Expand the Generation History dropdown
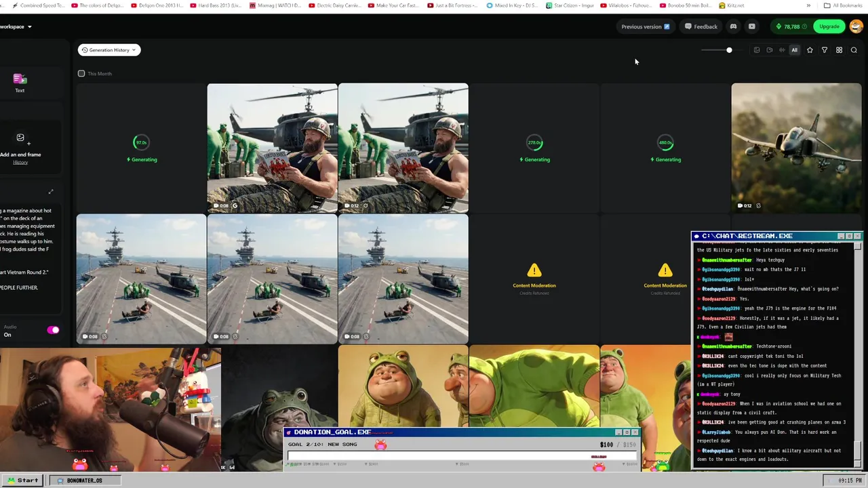This screenshot has height=488, width=868. pyautogui.click(x=109, y=50)
